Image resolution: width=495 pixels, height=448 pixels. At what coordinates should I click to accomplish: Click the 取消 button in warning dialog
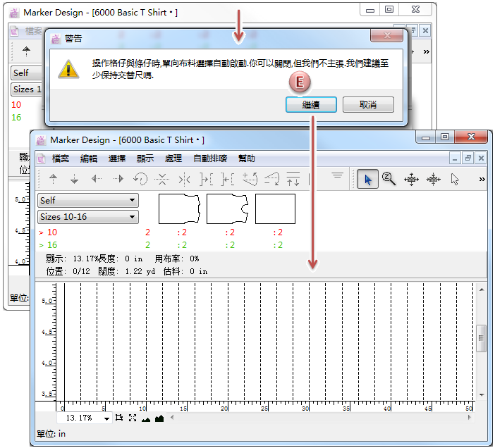(x=368, y=104)
